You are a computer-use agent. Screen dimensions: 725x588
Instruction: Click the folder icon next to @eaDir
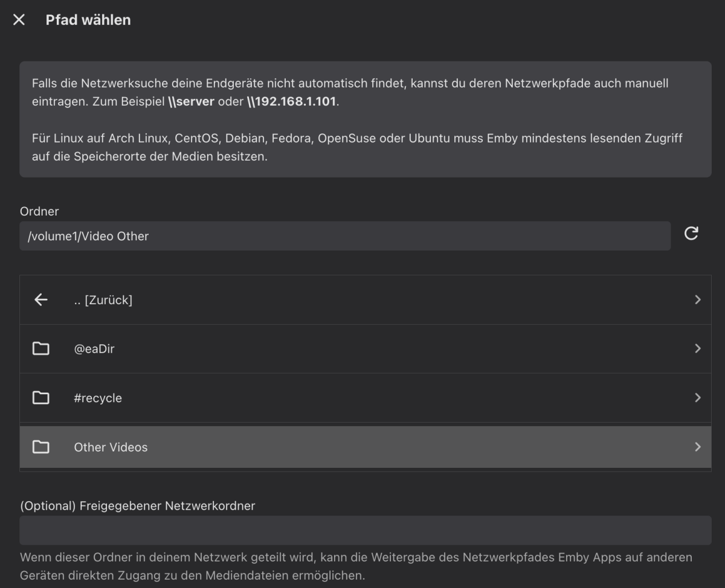tap(40, 348)
